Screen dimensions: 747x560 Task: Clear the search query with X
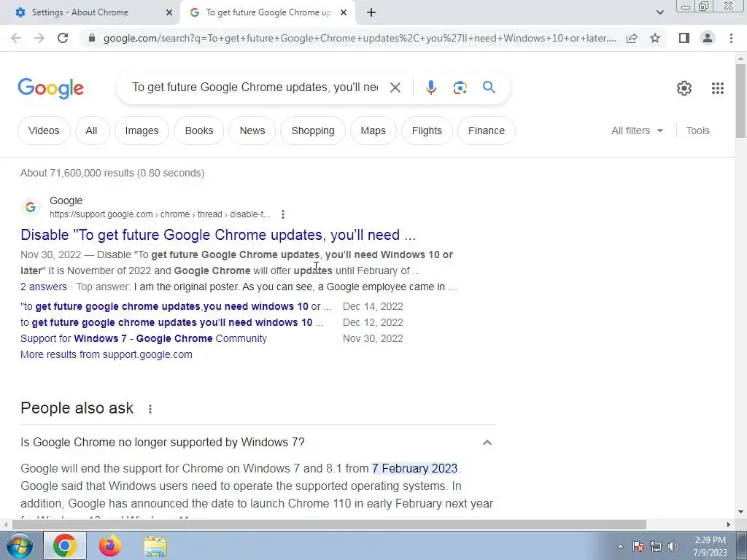395,87
